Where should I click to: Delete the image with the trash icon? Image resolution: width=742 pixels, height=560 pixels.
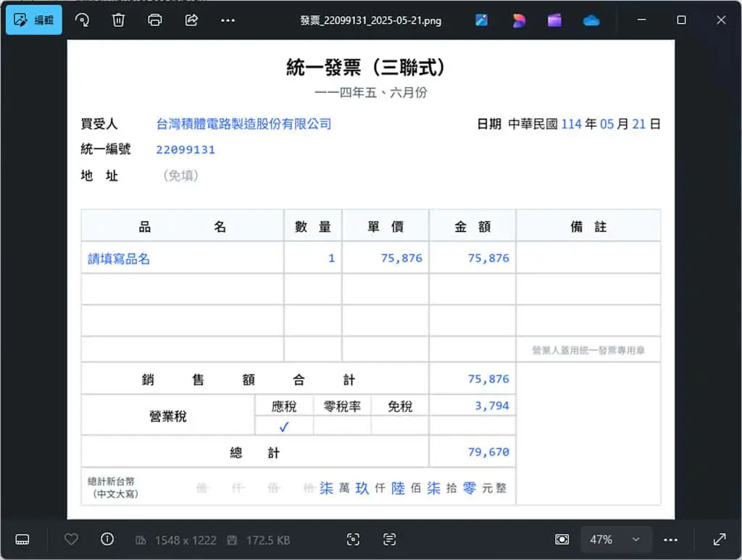pyautogui.click(x=118, y=20)
